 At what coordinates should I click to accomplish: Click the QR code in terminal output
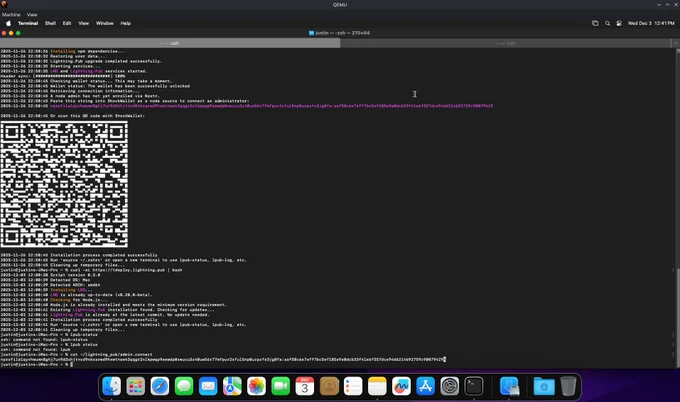point(64,185)
